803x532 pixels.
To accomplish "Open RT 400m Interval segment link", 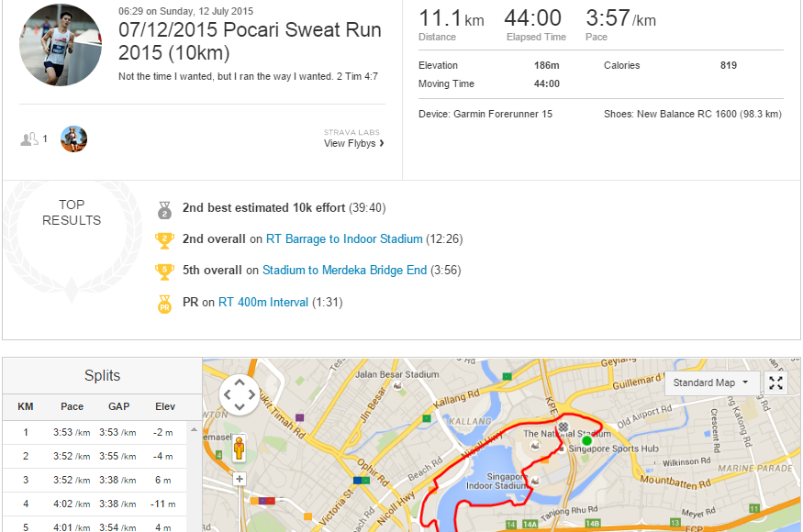I will pos(263,302).
